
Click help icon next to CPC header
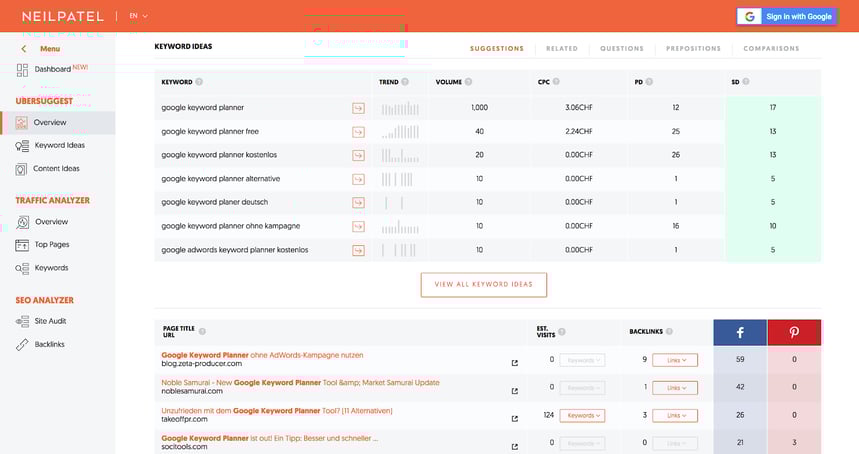(x=556, y=82)
